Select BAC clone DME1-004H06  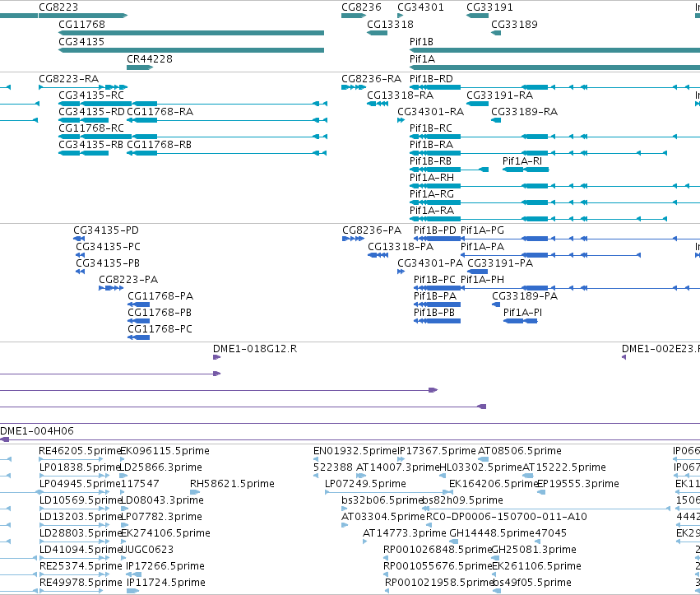pos(37,431)
